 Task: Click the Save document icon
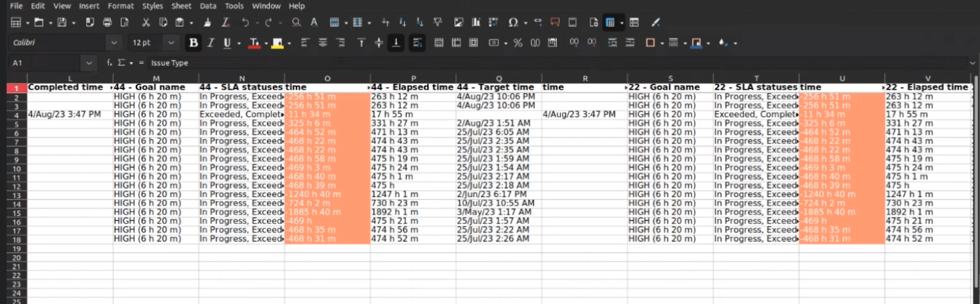(61, 22)
